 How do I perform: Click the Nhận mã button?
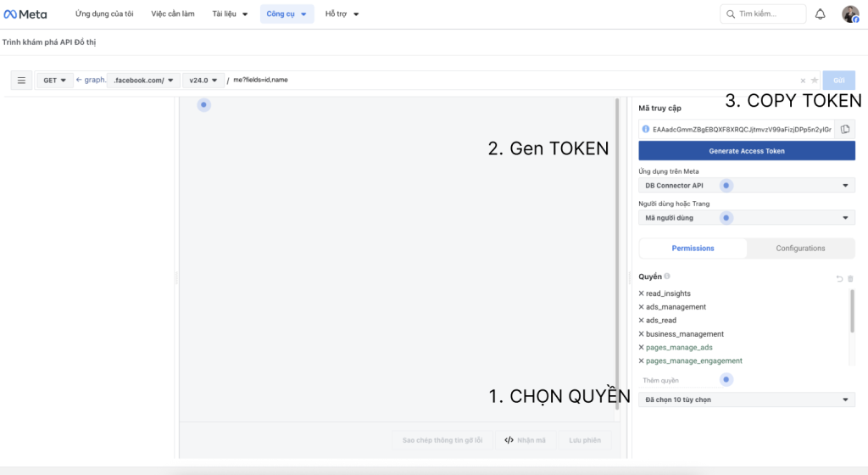coord(526,440)
